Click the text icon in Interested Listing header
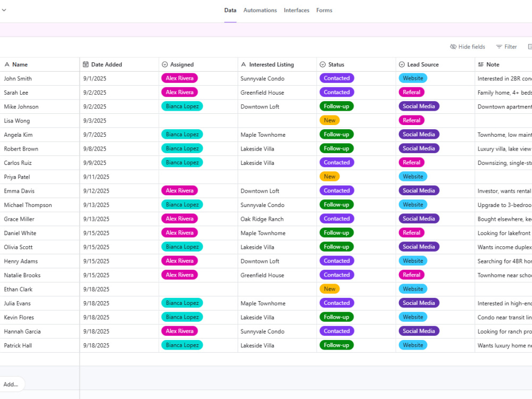Screen dimensions: 532x399 pos(244,64)
